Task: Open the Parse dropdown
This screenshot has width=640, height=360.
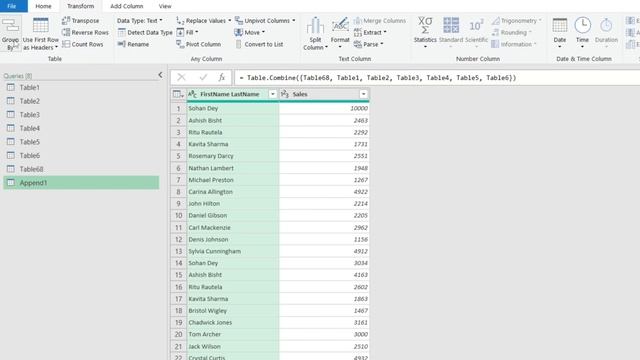Action: [369, 44]
